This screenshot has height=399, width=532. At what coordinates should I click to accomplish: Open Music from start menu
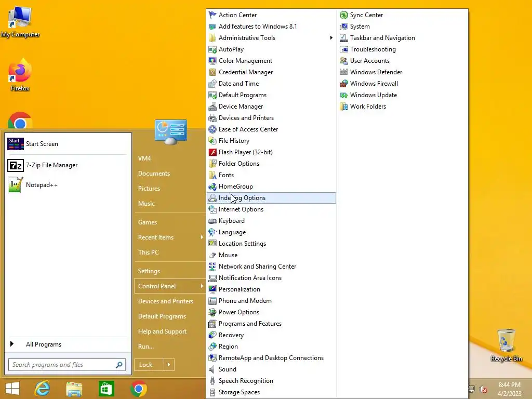tap(146, 204)
